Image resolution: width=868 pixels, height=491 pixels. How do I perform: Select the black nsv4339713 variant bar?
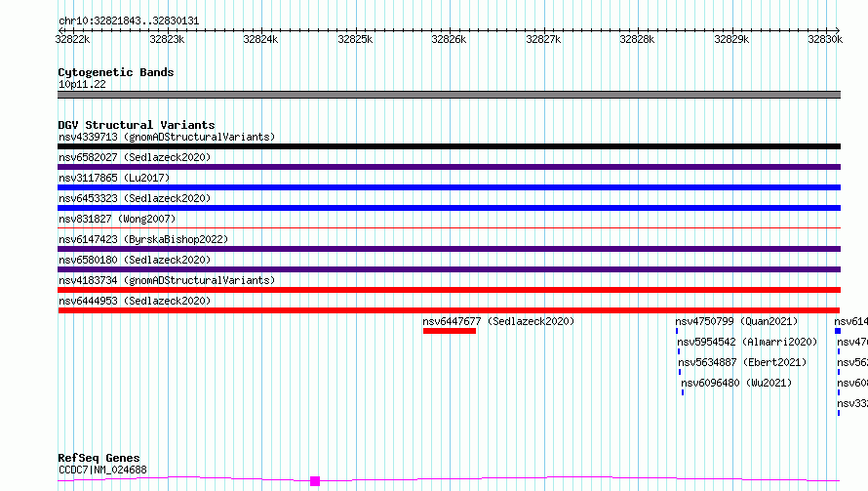(x=449, y=146)
